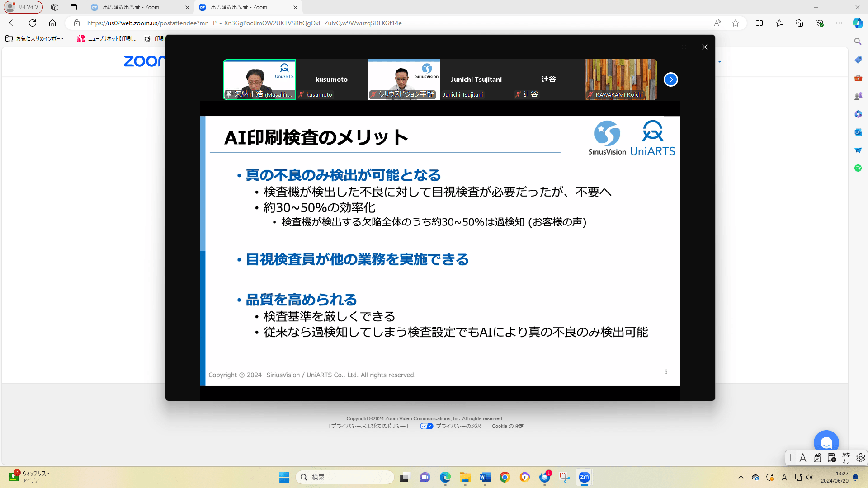Viewport: 868px width, 488px height.
Task: Open the tools briefcase sidebar icon
Action: [x=858, y=78]
